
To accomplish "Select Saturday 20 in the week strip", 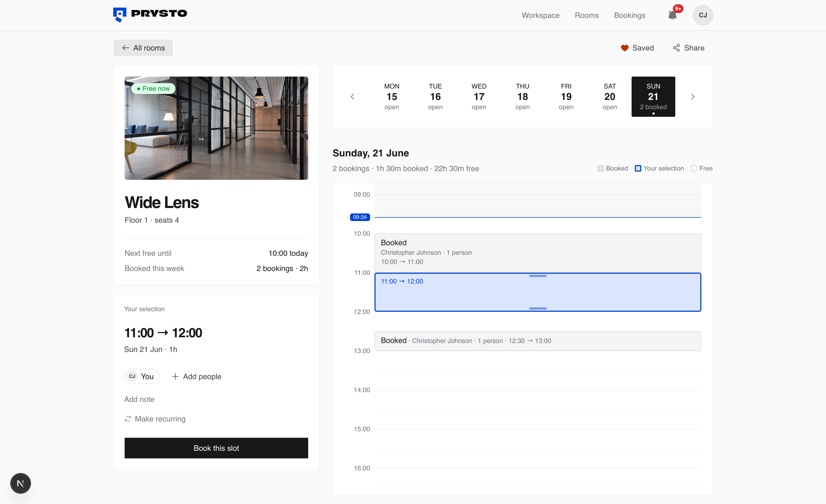I will (609, 97).
